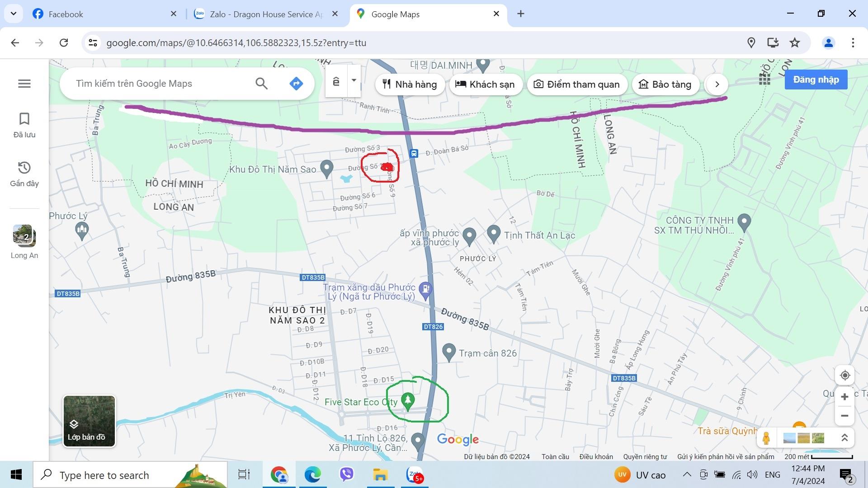Zoom out the map with minus button

pyautogui.click(x=844, y=416)
